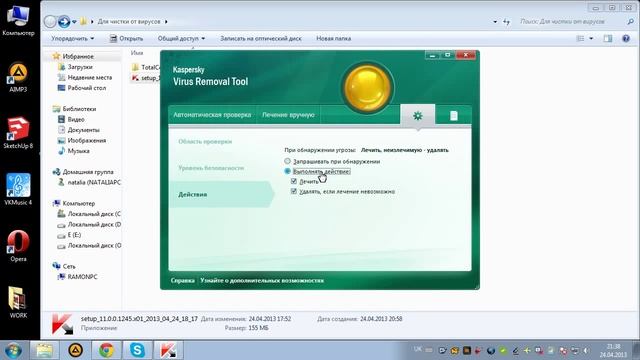640x360 pixels.
Task: Select 'Запрашивать при обнаружении' radio button
Action: tap(287, 161)
